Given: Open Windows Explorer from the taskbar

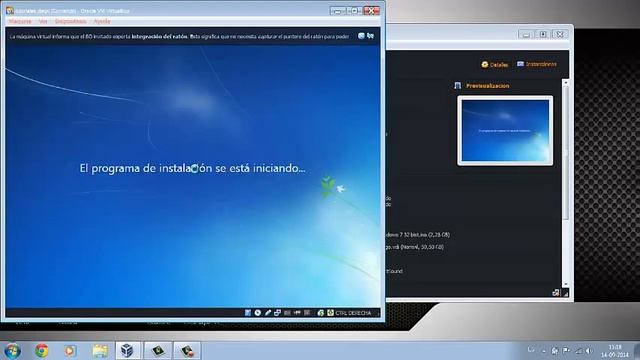Looking at the screenshot, I should (100, 351).
